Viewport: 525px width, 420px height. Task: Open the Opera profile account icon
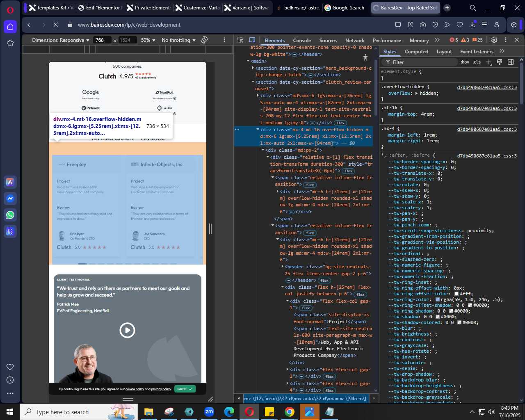497,25
